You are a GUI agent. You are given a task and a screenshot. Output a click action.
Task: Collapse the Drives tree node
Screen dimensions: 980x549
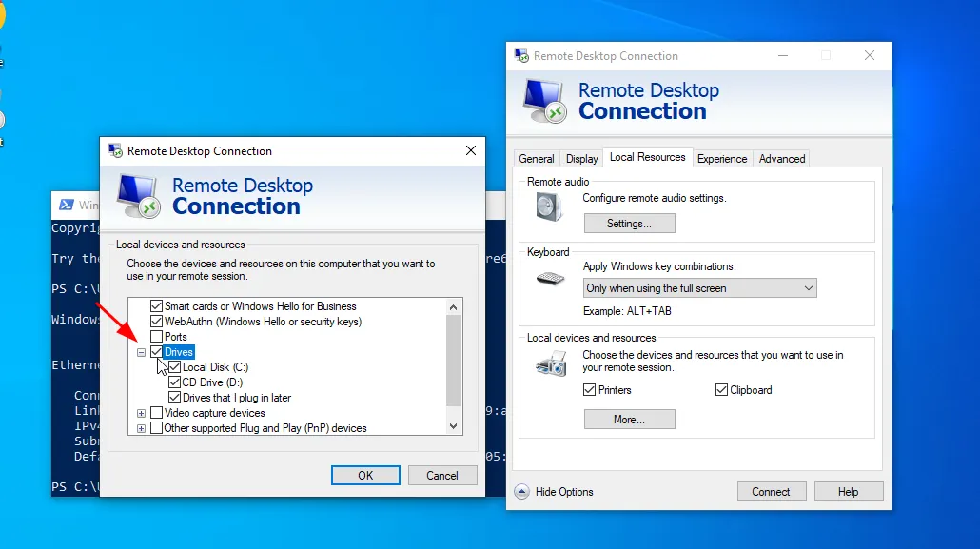coord(141,352)
